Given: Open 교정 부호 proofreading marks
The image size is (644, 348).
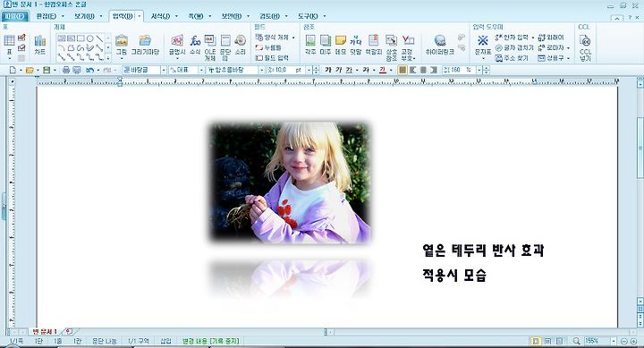Looking at the screenshot, I should [408, 47].
